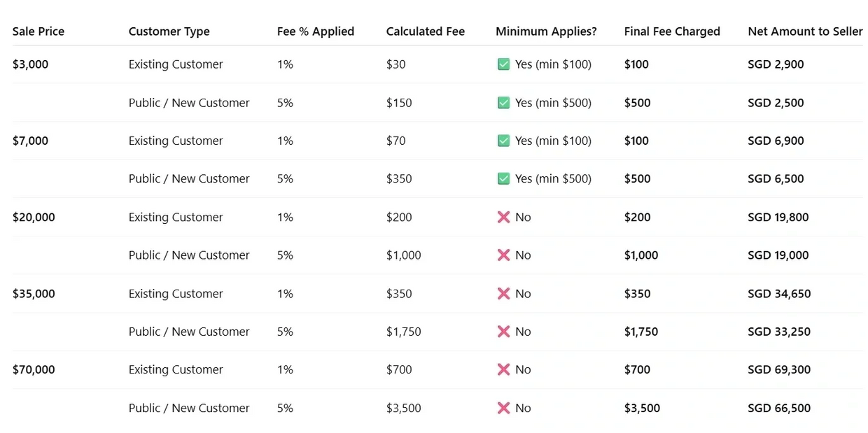Click the green checkmark in the SGD 6,900 row
Image resolution: width=868 pixels, height=433 pixels.
point(503,141)
